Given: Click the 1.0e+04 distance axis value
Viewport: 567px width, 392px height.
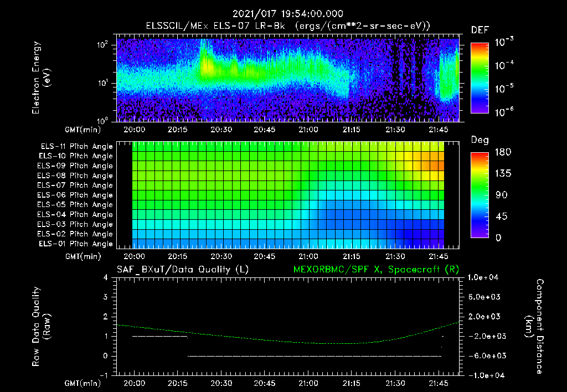Looking at the screenshot, I should [x=483, y=277].
